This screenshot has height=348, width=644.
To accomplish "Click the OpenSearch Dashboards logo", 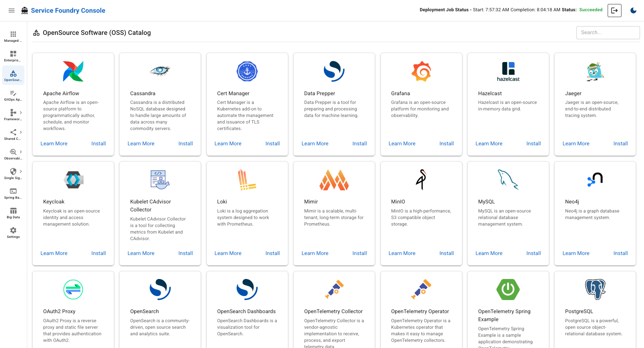I will pos(247,289).
